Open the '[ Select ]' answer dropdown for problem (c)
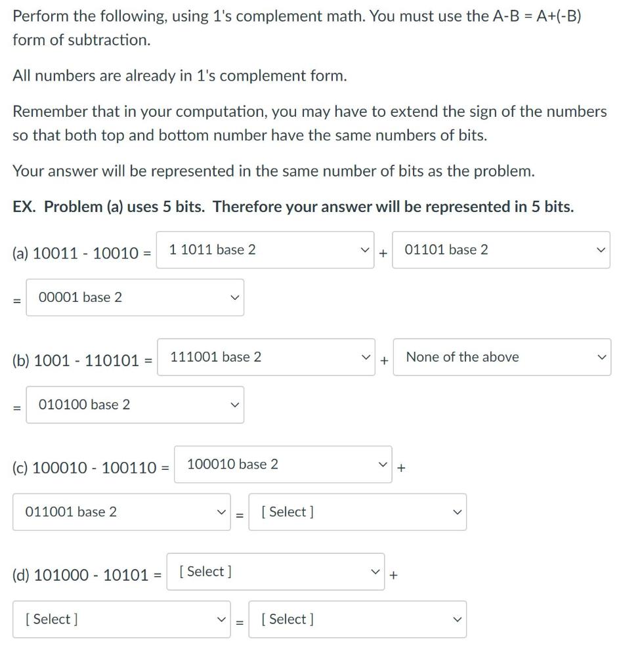The height and width of the screenshot is (672, 619). pyautogui.click(x=356, y=511)
